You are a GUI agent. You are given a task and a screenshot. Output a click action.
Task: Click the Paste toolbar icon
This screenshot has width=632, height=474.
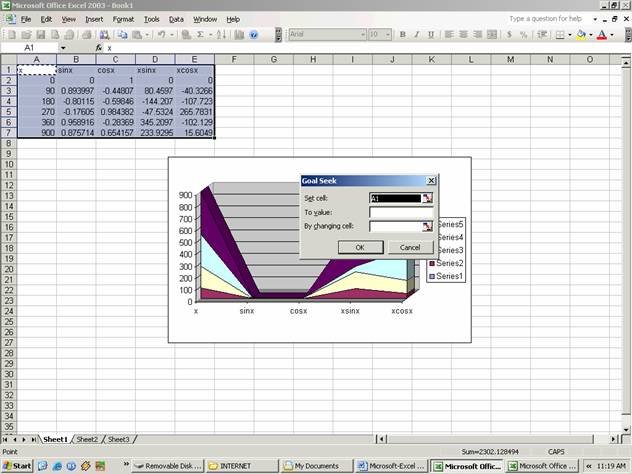tap(137, 35)
